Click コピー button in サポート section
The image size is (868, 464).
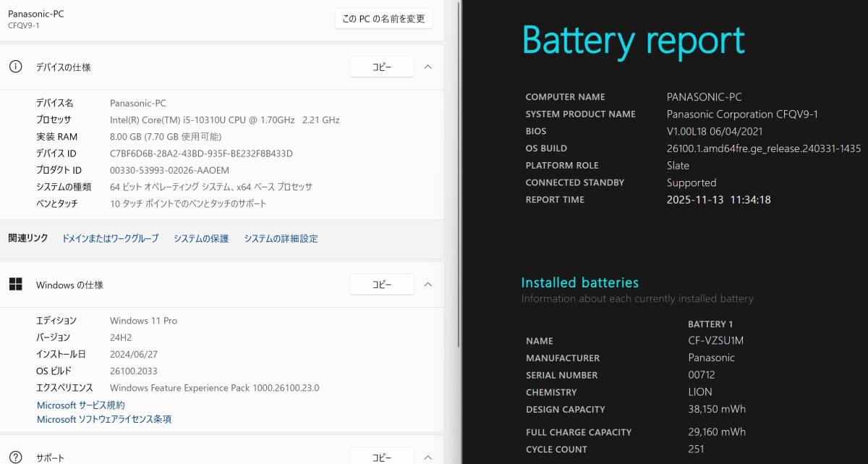pos(381,457)
